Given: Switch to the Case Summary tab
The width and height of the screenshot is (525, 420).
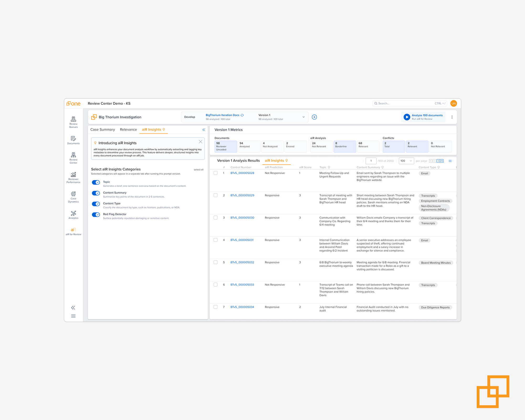Looking at the screenshot, I should (102, 130).
